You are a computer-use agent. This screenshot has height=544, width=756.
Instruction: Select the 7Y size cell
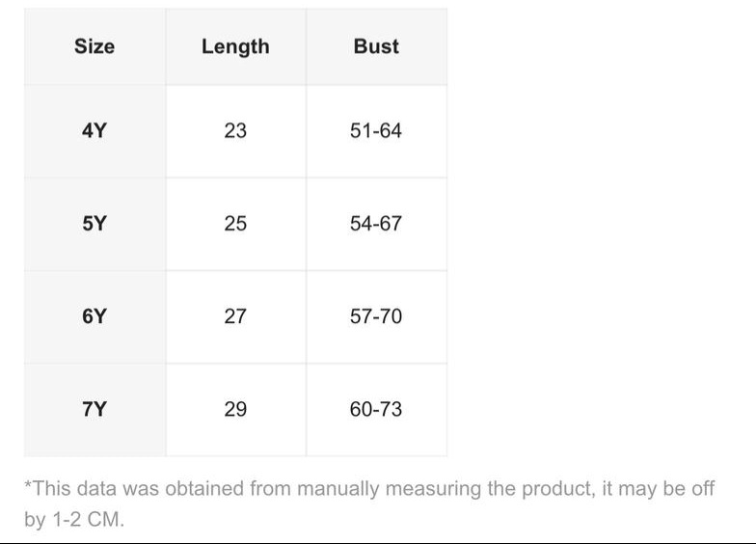tap(94, 409)
